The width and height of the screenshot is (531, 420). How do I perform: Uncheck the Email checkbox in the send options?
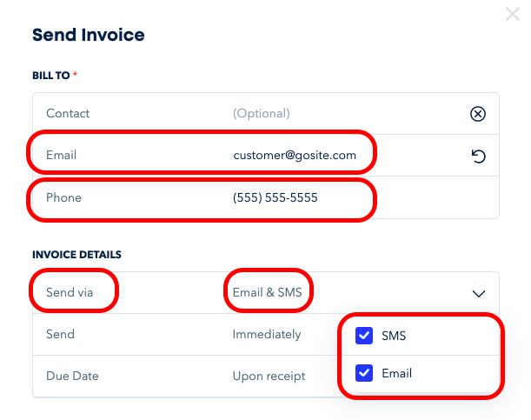tap(365, 374)
